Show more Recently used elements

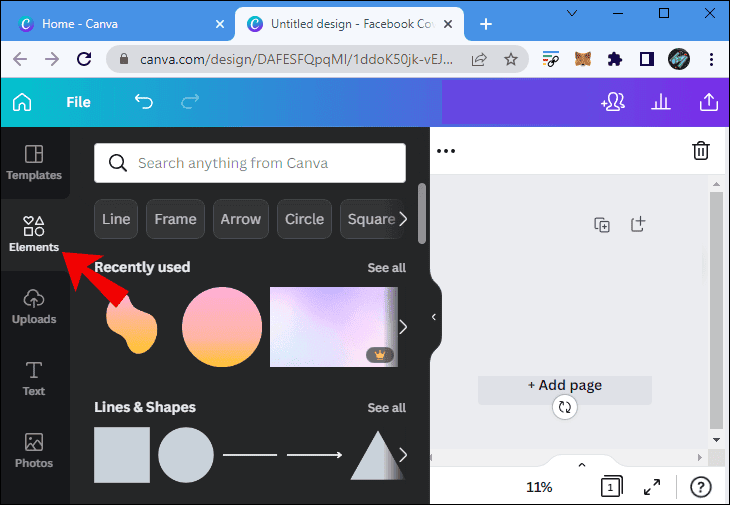coord(403,327)
